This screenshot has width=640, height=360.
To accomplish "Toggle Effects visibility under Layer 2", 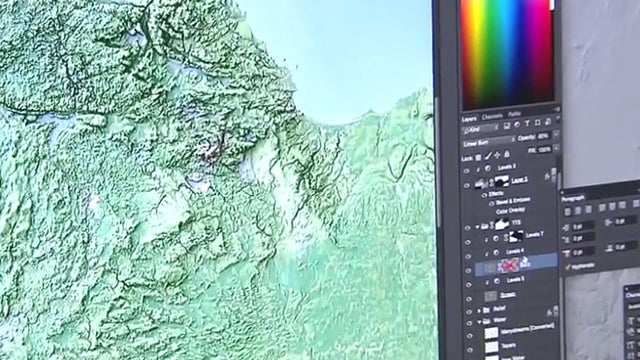I will coord(484,195).
